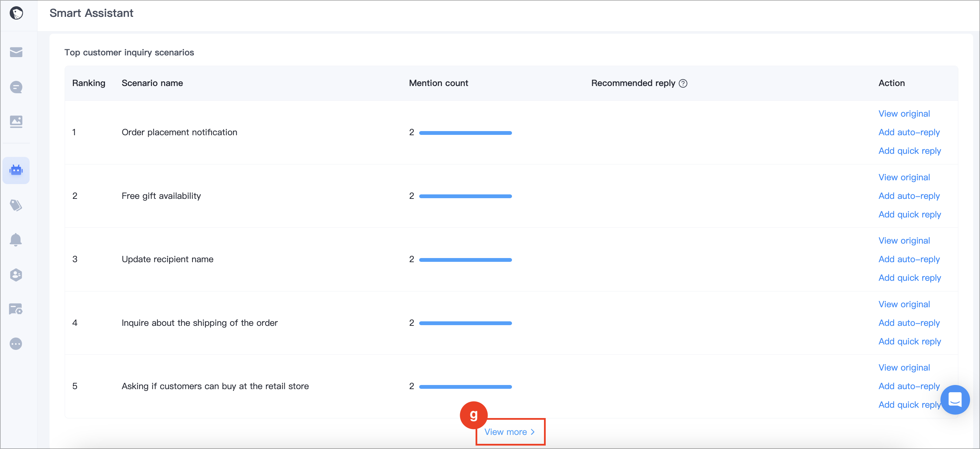The height and width of the screenshot is (449, 980).
Task: Add quick reply for Update recipient name
Action: (910, 278)
